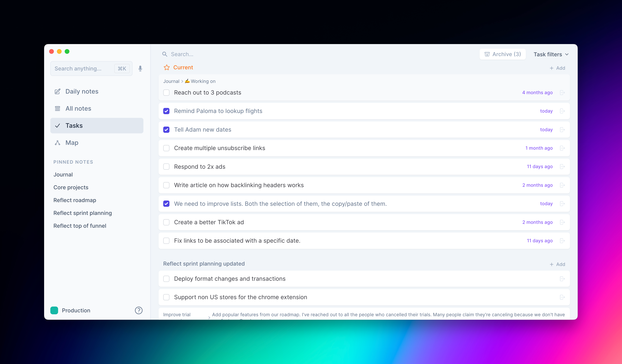The width and height of the screenshot is (622, 364).
Task: Check off Reach out to 3 podcasts
Action: 166,92
